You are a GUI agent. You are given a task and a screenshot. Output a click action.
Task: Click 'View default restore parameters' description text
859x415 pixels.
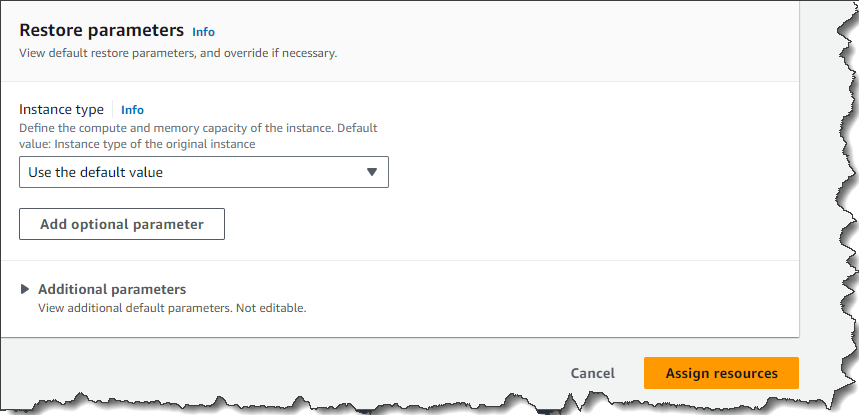(178, 54)
